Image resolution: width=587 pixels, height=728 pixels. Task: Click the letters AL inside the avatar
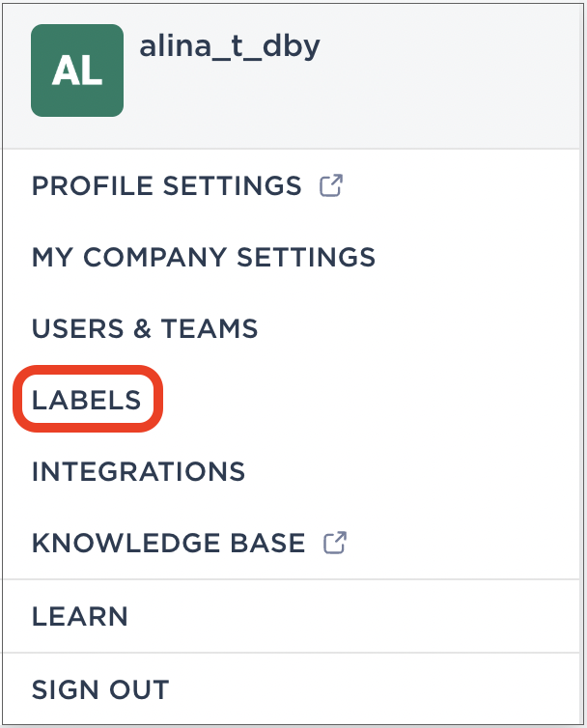pyautogui.click(x=77, y=71)
